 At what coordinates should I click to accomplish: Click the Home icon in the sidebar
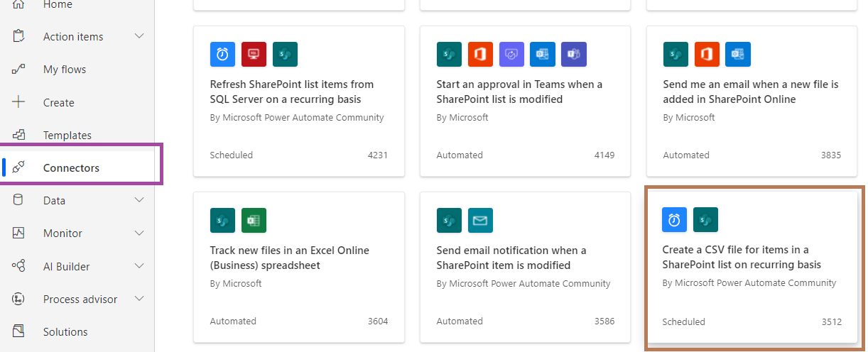[19, 4]
